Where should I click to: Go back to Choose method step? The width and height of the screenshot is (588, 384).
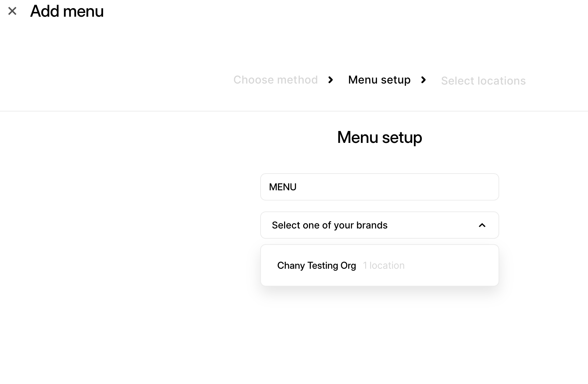[276, 80]
